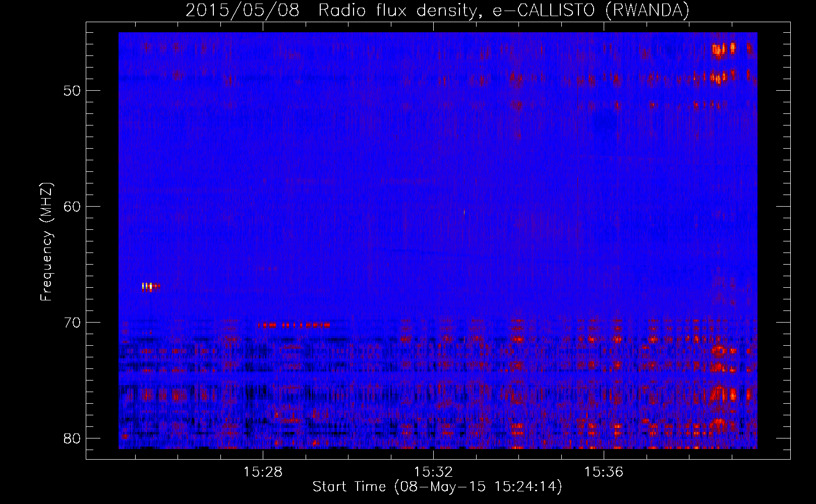This screenshot has width=816, height=504.
Task: Click the '80' frequency tick label
Action: coord(72,438)
